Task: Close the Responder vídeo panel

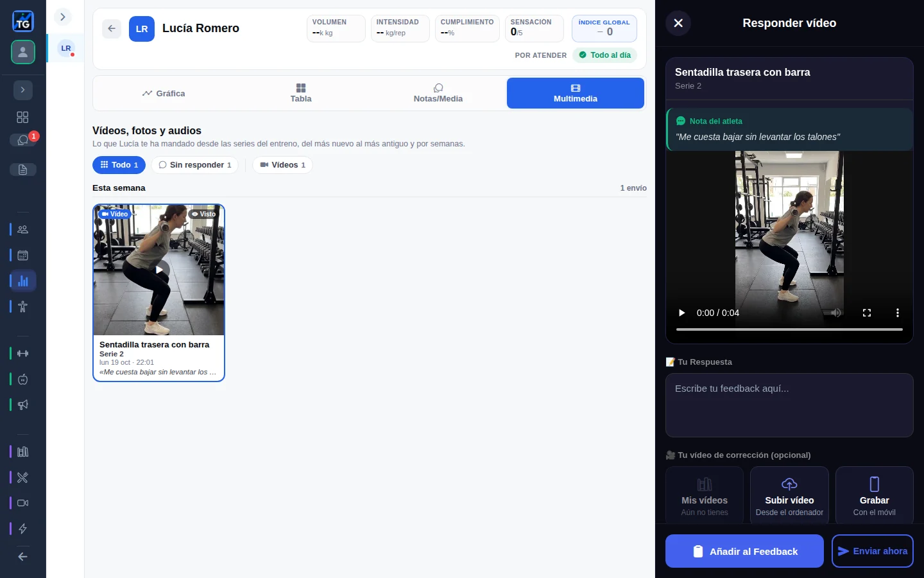Action: point(678,23)
